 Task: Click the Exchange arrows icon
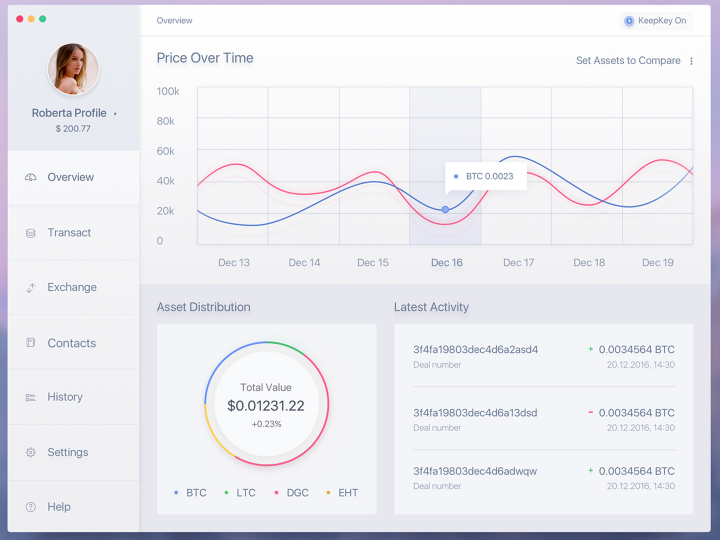point(31,288)
